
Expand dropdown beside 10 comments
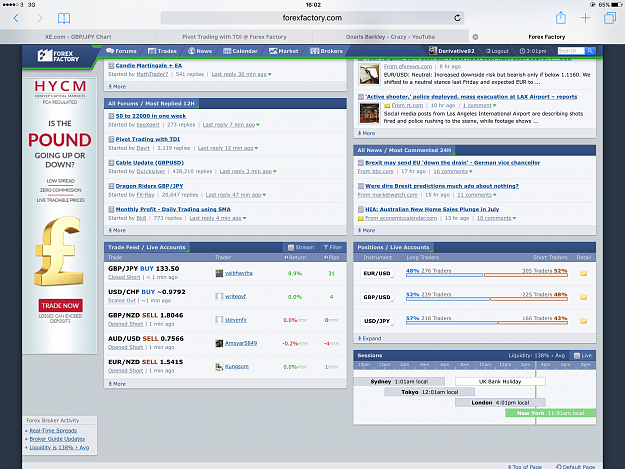tap(514, 218)
